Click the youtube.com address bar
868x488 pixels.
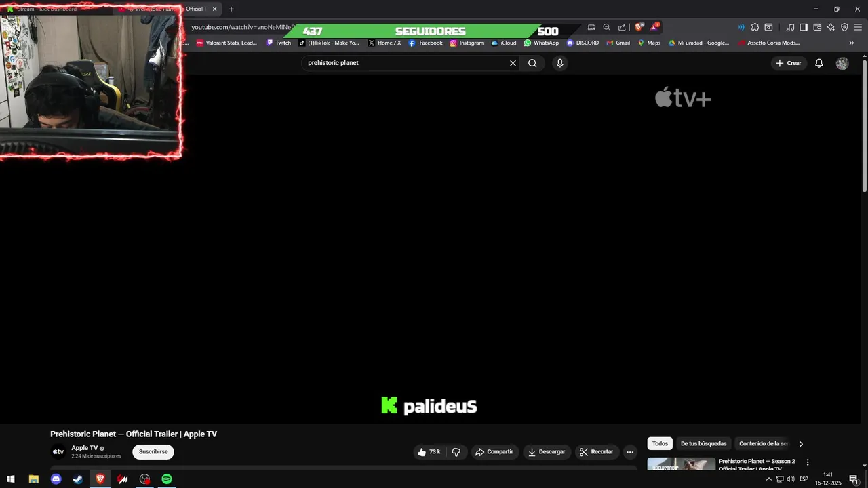(243, 27)
